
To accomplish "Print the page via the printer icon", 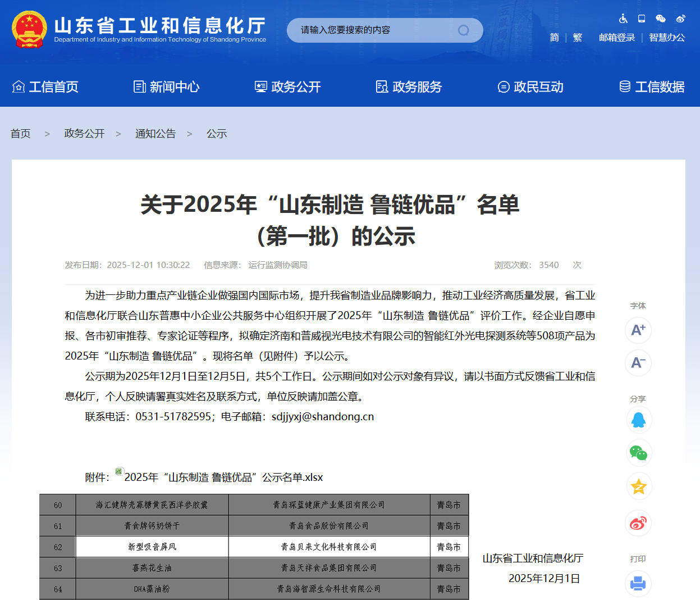I will pos(638,584).
